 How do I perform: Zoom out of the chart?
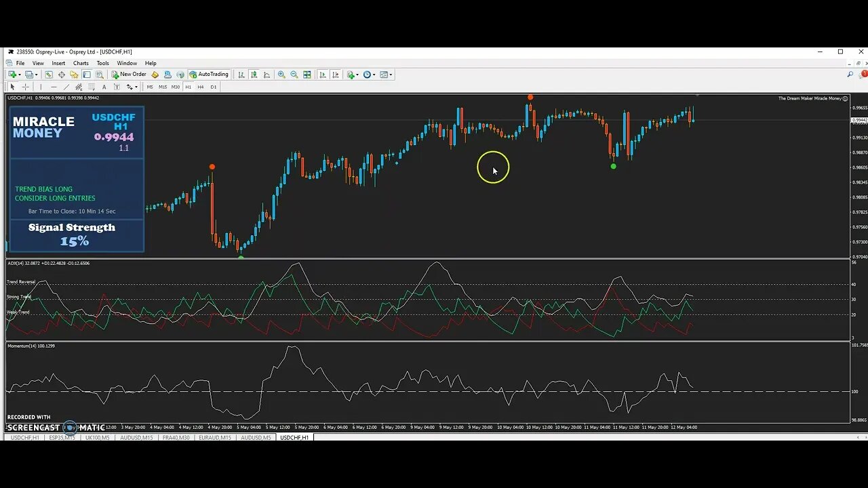coord(294,75)
